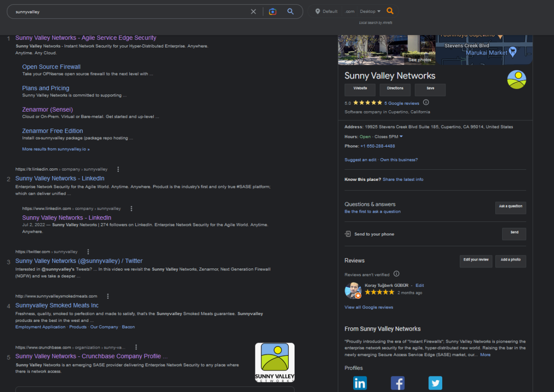Click Koray Tuğberk GÜBÜR reviewer avatar
This screenshot has height=392, width=554.
tap(353, 291)
